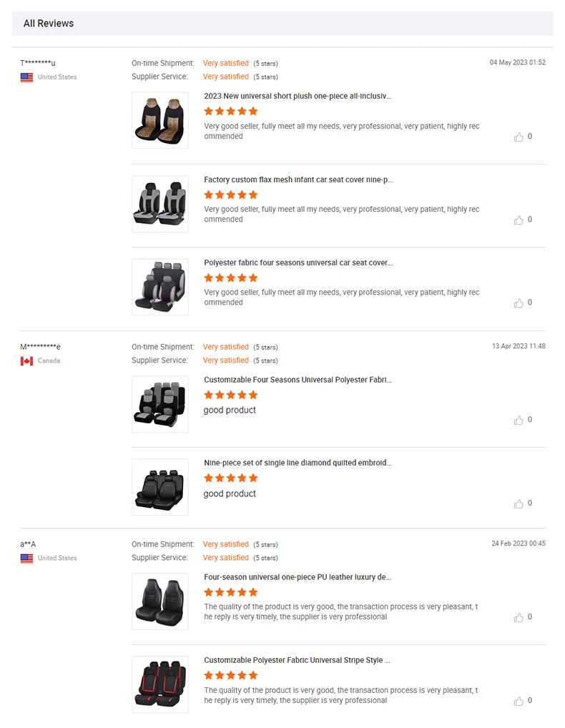Click thumbs-up on flax mesh seat cover review
This screenshot has height=728, width=565.
pos(519,220)
